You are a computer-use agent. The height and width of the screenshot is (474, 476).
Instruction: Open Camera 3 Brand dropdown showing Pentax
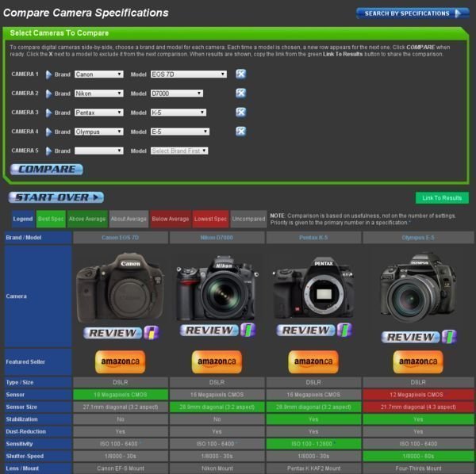[99, 113]
